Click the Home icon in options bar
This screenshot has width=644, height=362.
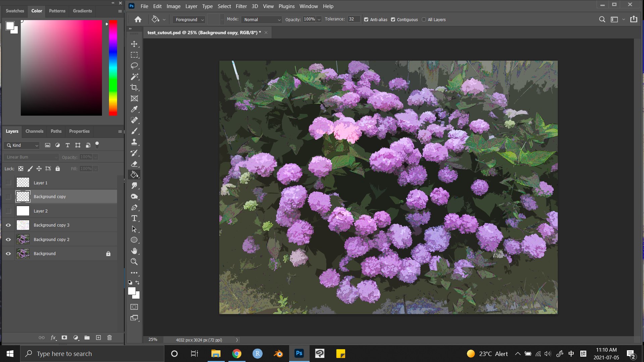pyautogui.click(x=138, y=19)
